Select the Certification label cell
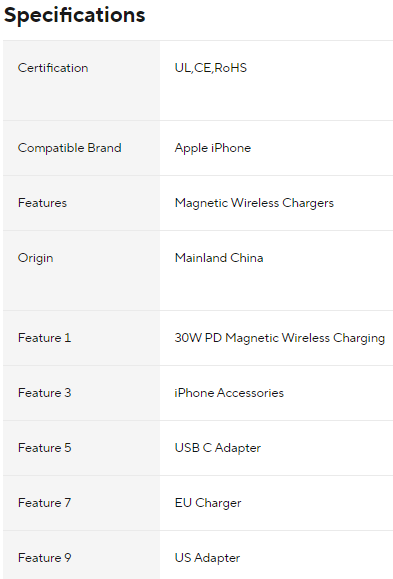Viewport: 393px width, 579px height. click(x=81, y=80)
